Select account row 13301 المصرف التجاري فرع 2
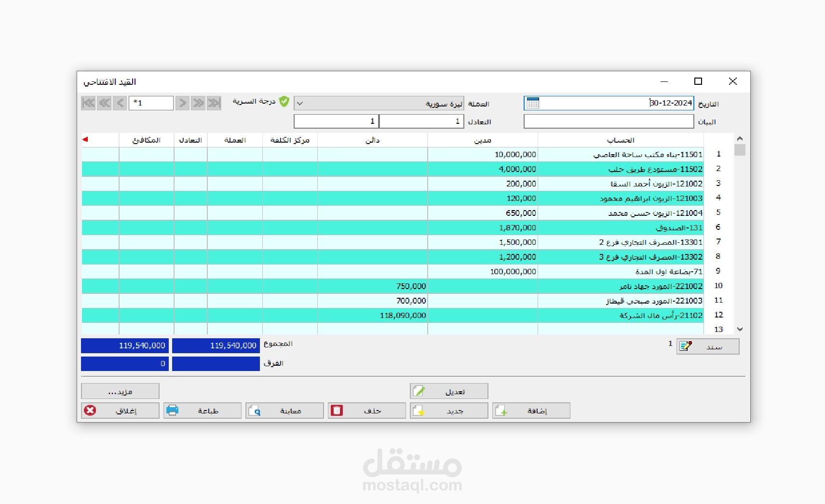825x504 pixels. (x=621, y=242)
